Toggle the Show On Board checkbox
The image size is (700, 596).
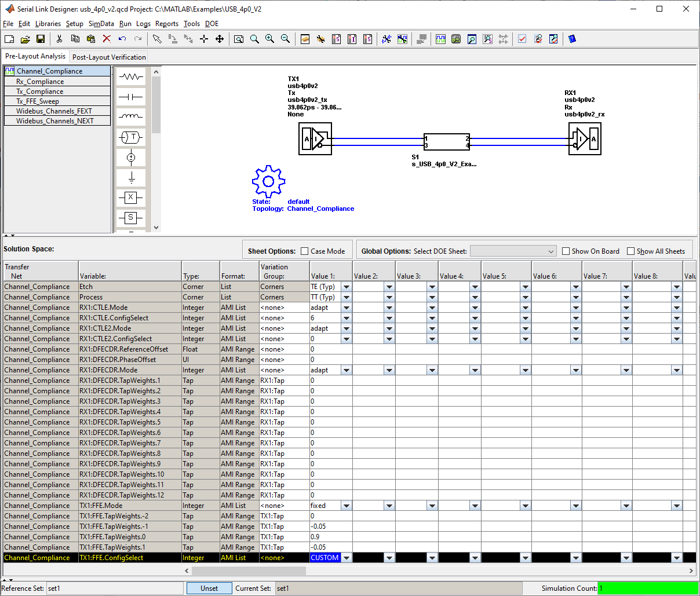(566, 251)
